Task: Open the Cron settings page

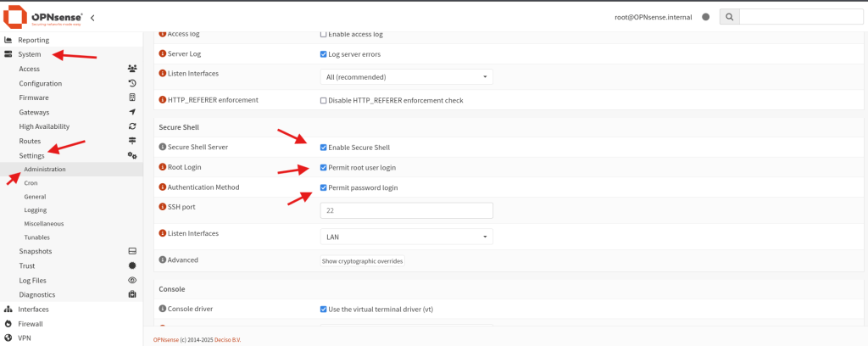Action: pyautogui.click(x=31, y=183)
